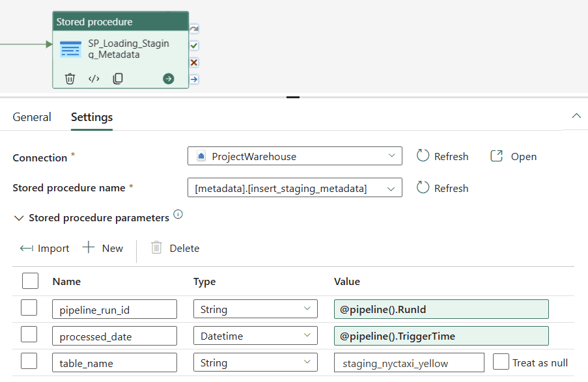
Task: Enable Treat as null checkbox
Action: 501,362
